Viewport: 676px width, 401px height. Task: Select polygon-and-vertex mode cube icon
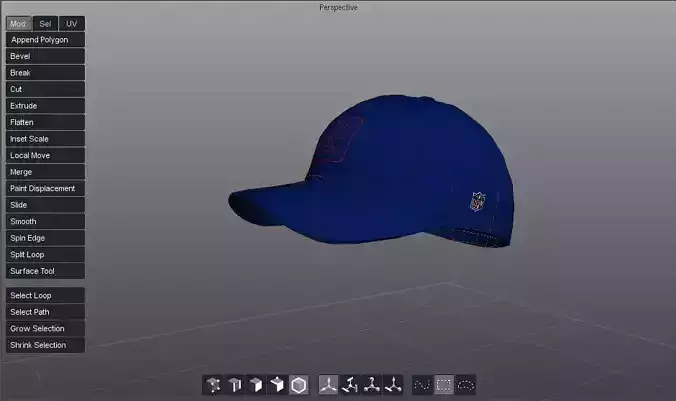(277, 385)
